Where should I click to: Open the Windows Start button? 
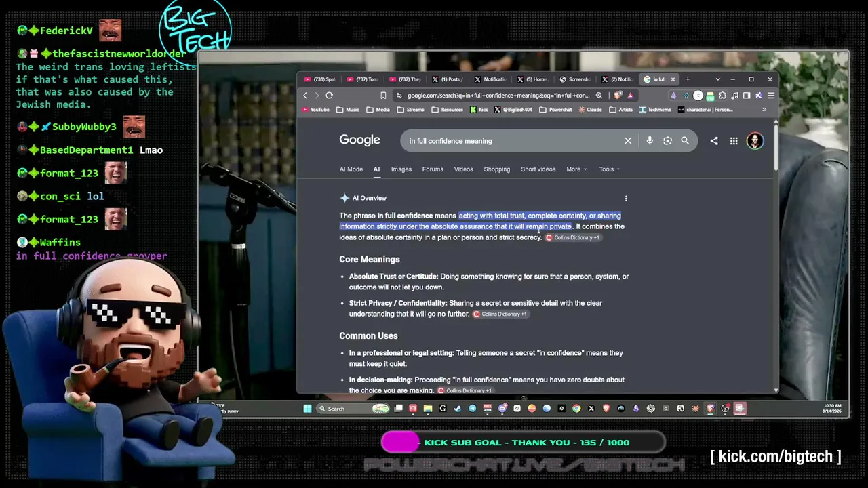(x=307, y=409)
